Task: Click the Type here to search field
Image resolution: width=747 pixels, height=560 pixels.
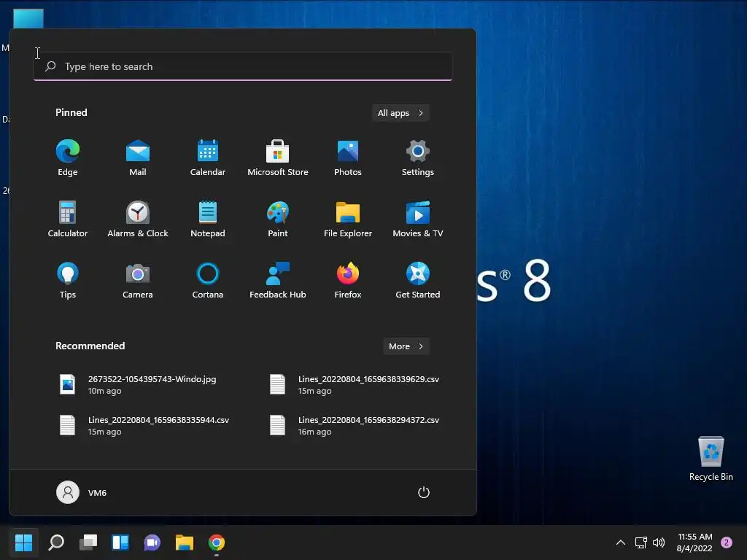Action: click(x=243, y=66)
